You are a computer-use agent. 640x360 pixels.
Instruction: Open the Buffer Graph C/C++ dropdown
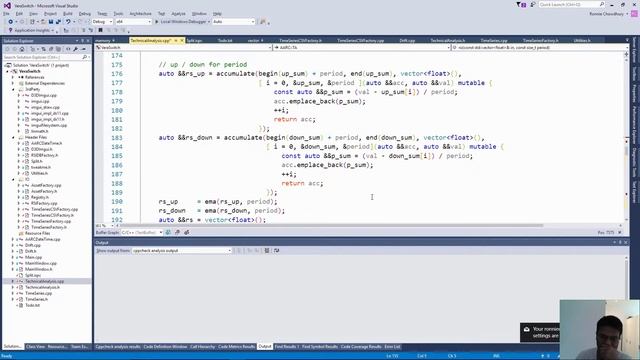[142, 232]
